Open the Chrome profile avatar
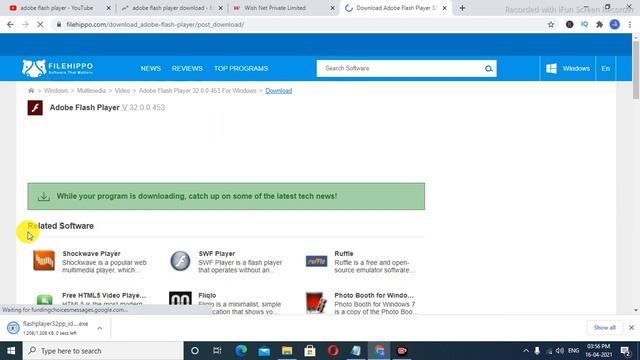This screenshot has height=360, width=640. click(615, 24)
